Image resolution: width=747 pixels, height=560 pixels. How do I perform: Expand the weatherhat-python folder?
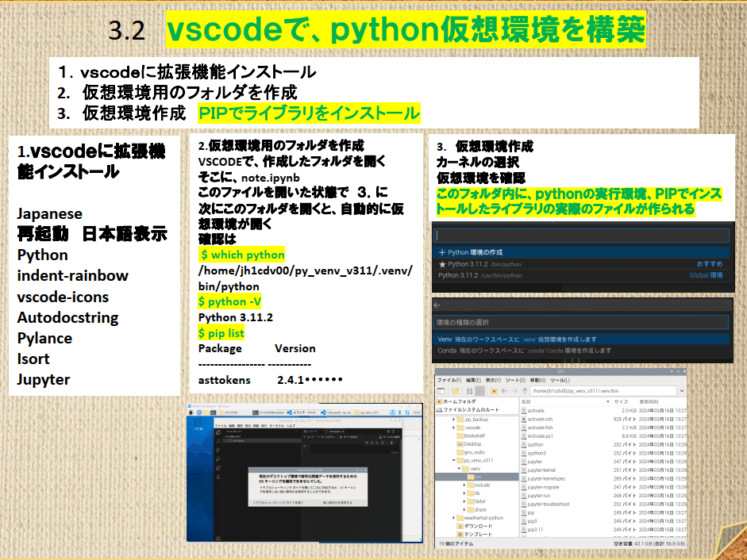(453, 518)
